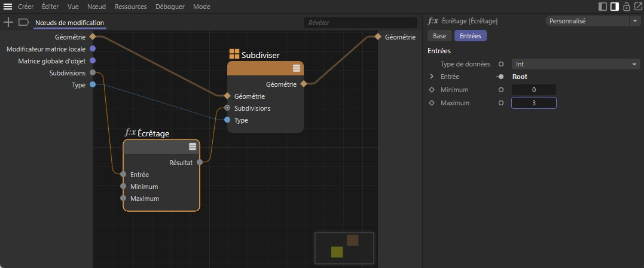Click the right panel layout icon
Image resolution: width=644 pixels, height=268 pixels.
click(614, 7)
